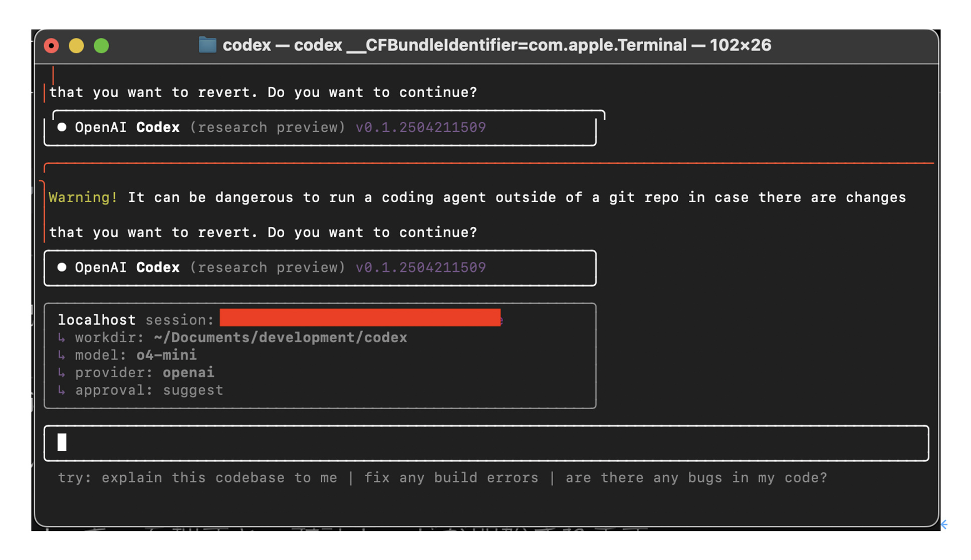This screenshot has width=971, height=560.
Task: Click inside the empty prompt input box
Action: 486,443
